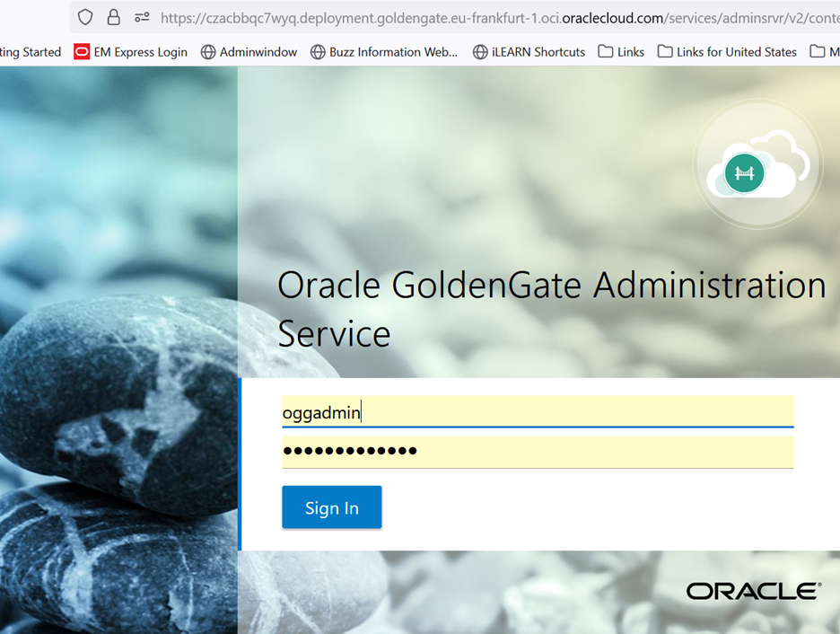
Task: Click the Oracle GoldenGate Administration Service heading
Action: [x=551, y=310]
